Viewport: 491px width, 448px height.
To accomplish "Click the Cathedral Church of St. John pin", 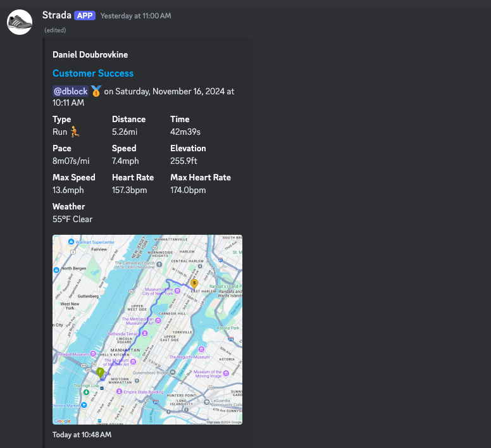I will point(159,264).
